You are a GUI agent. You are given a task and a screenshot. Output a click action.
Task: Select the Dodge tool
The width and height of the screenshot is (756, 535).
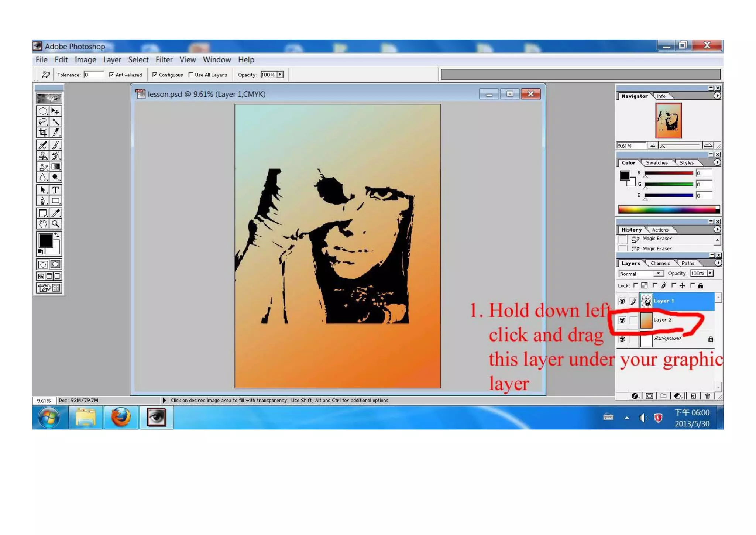55,177
